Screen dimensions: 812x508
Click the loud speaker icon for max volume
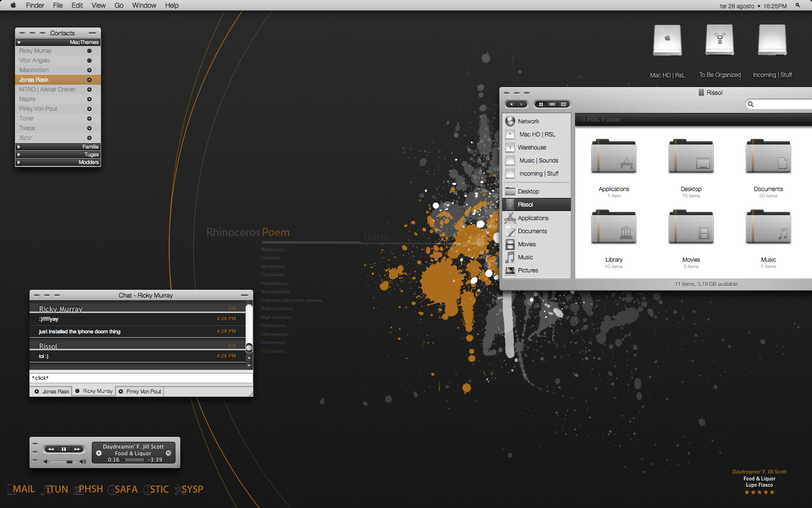(83, 462)
